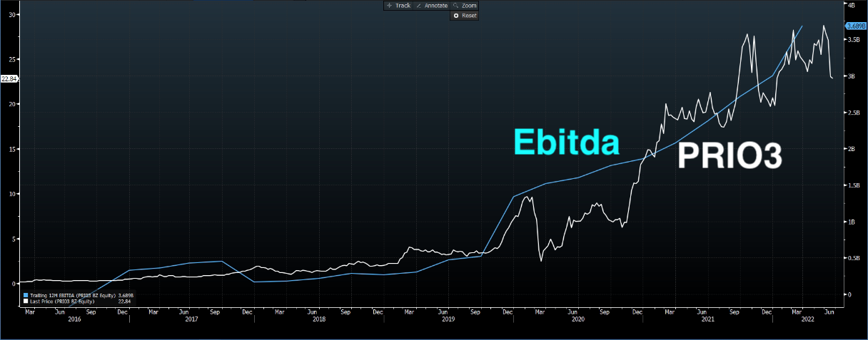Click the 3.689B value in the legend
Screen dimensions: 868x340
point(125,295)
